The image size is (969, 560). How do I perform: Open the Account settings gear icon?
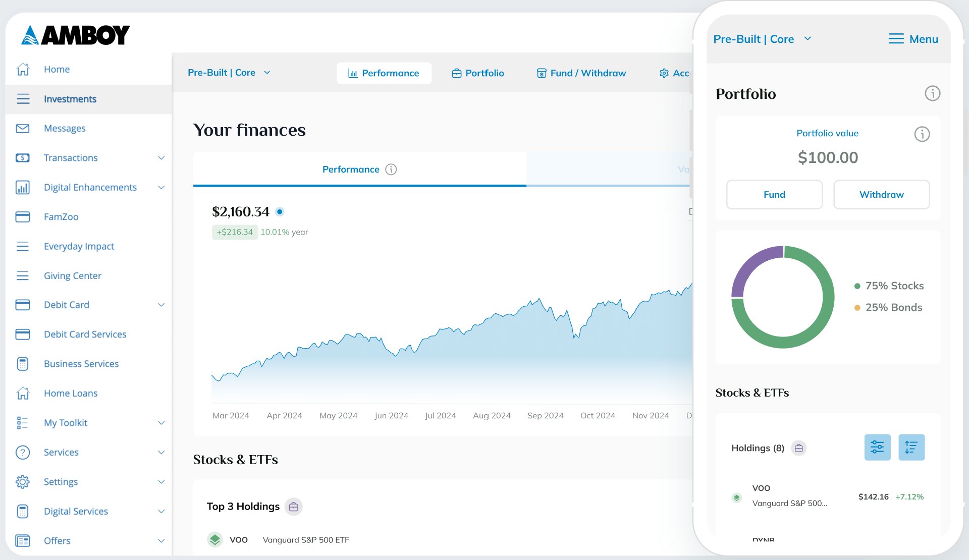(x=664, y=73)
